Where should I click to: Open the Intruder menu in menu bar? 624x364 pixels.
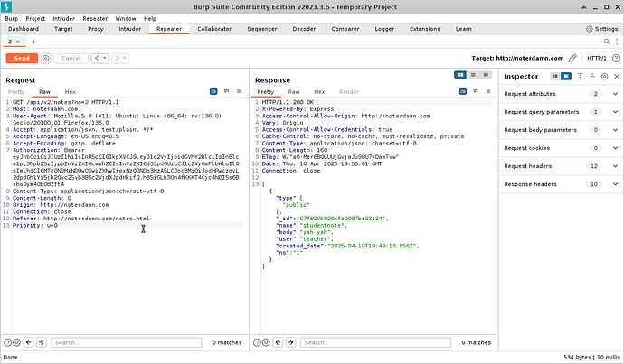tap(63, 19)
